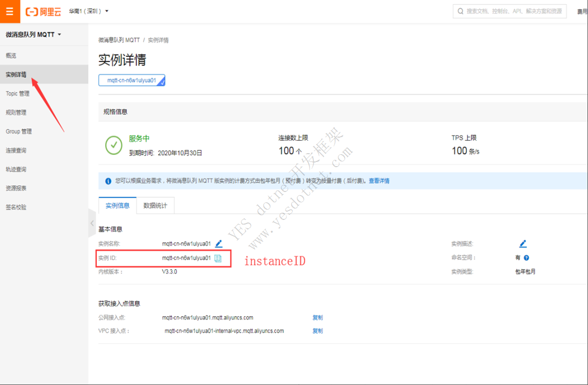Click the 实例名称 value text

coord(187,244)
